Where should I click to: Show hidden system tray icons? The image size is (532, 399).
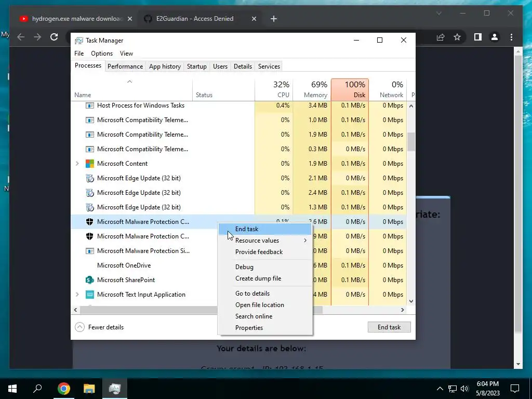440,389
